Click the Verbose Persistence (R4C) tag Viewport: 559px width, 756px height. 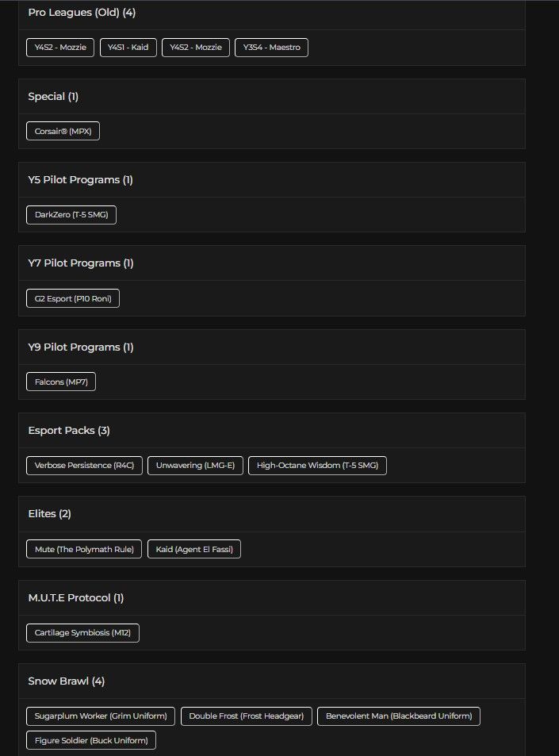(x=84, y=466)
